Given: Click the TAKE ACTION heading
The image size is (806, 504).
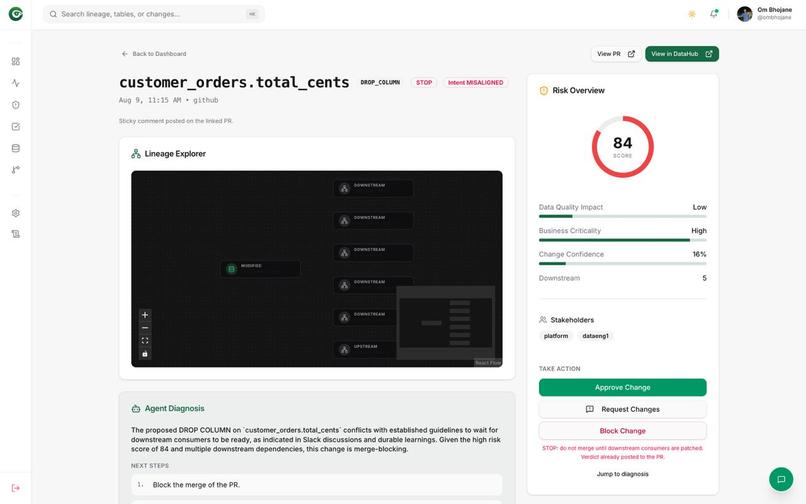Looking at the screenshot, I should pyautogui.click(x=559, y=369).
